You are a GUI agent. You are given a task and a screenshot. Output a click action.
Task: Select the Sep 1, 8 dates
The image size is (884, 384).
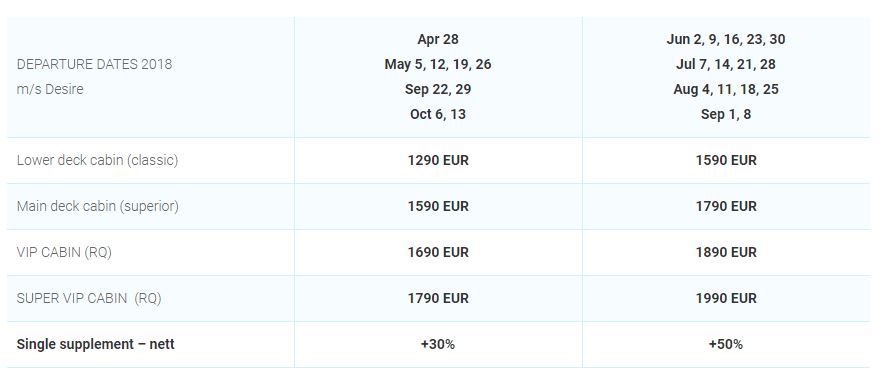[x=726, y=114]
